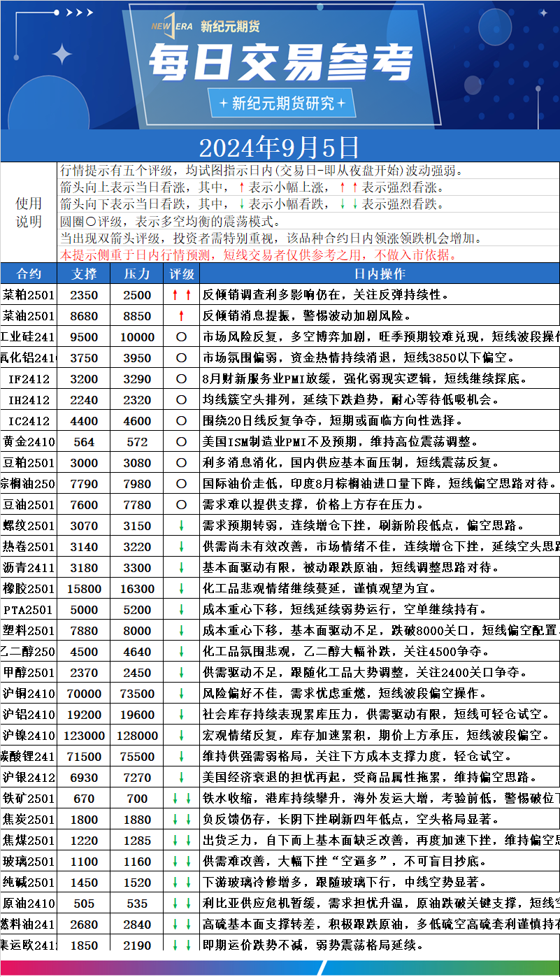Image resolution: width=560 pixels, height=977 pixels.
Task: Click pressure value 3290 for IF2412
Action: click(x=137, y=379)
